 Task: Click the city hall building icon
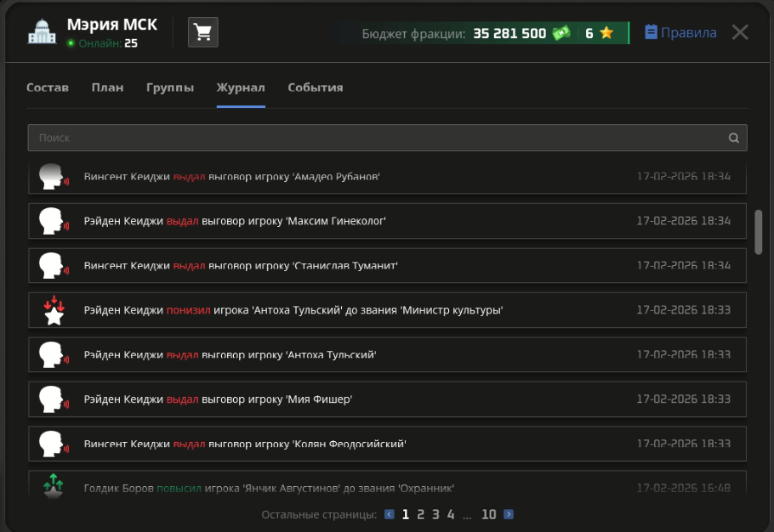click(x=41, y=33)
